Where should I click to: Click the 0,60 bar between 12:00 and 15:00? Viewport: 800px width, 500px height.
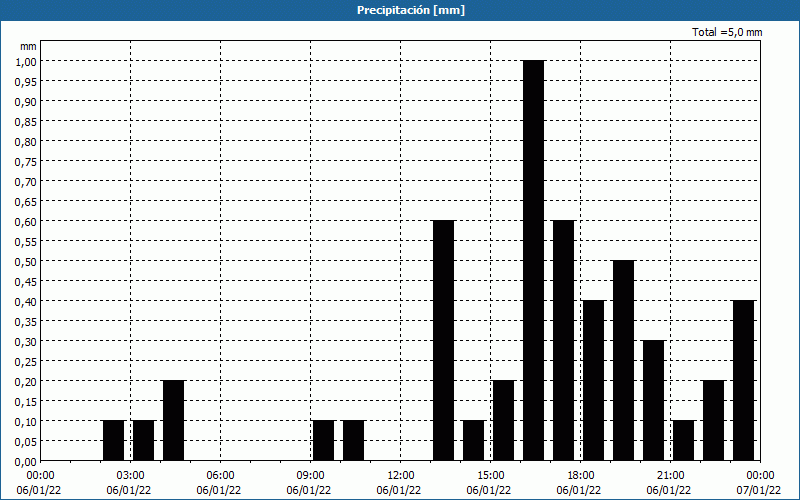click(x=443, y=341)
